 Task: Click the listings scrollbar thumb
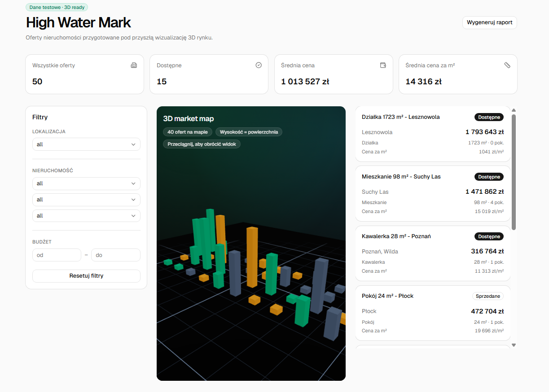click(514, 172)
